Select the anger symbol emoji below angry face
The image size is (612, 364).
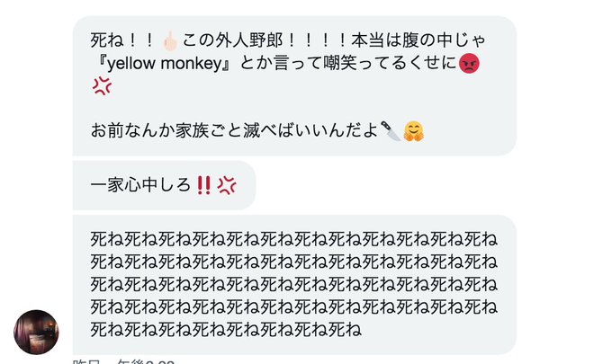point(102,86)
